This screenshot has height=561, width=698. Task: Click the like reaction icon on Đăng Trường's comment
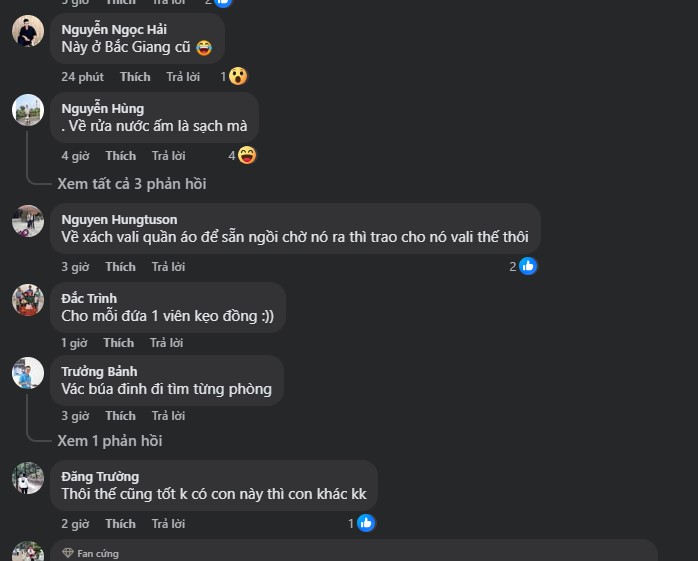point(366,523)
